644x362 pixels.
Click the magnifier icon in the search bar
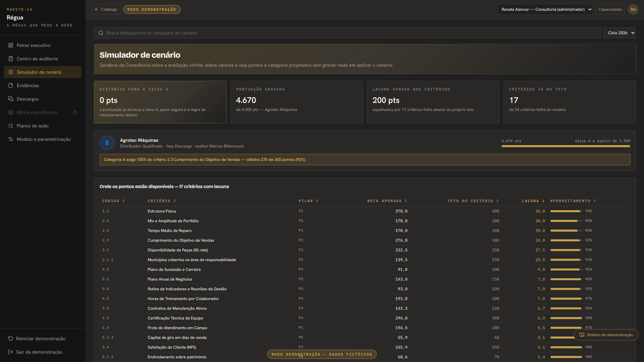(101, 33)
